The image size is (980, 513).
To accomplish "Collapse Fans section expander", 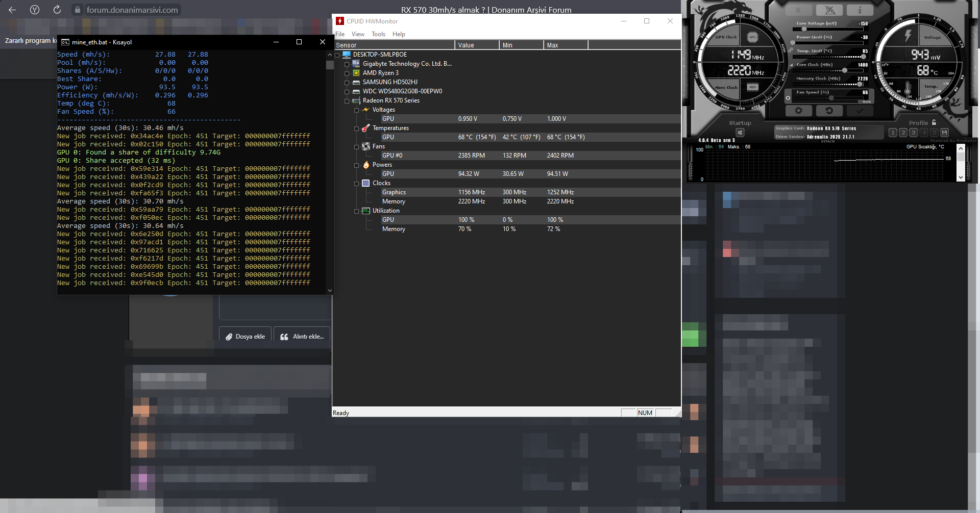I will tap(356, 147).
